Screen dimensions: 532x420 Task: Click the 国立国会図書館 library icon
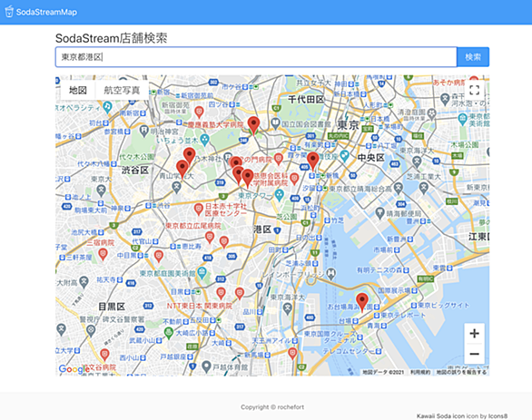click(x=275, y=123)
